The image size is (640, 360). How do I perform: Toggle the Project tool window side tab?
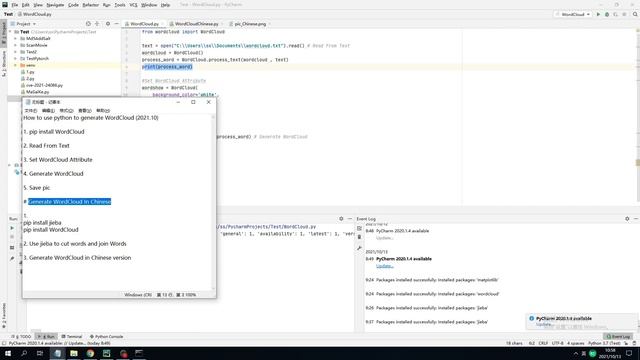4,32
